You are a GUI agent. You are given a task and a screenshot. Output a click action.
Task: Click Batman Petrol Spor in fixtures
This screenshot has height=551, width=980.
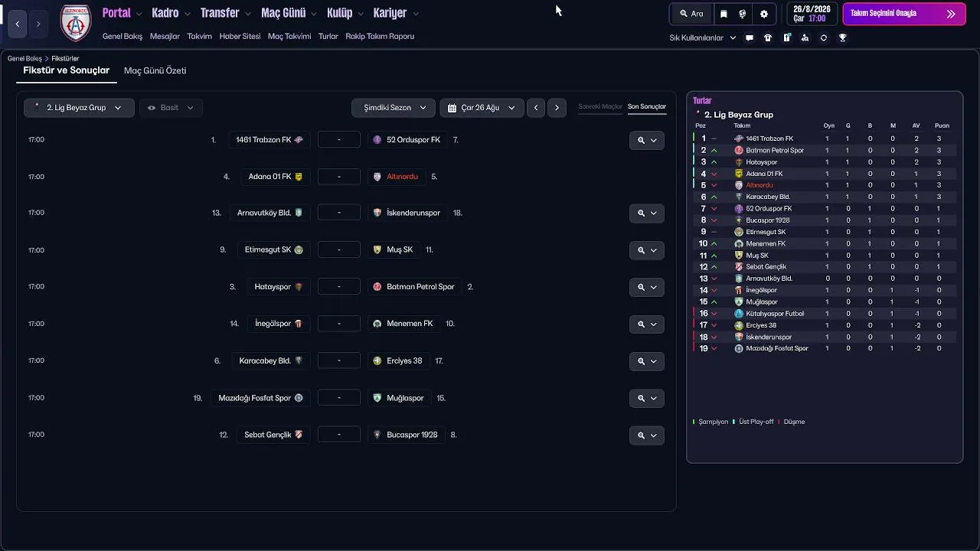pyautogui.click(x=414, y=287)
